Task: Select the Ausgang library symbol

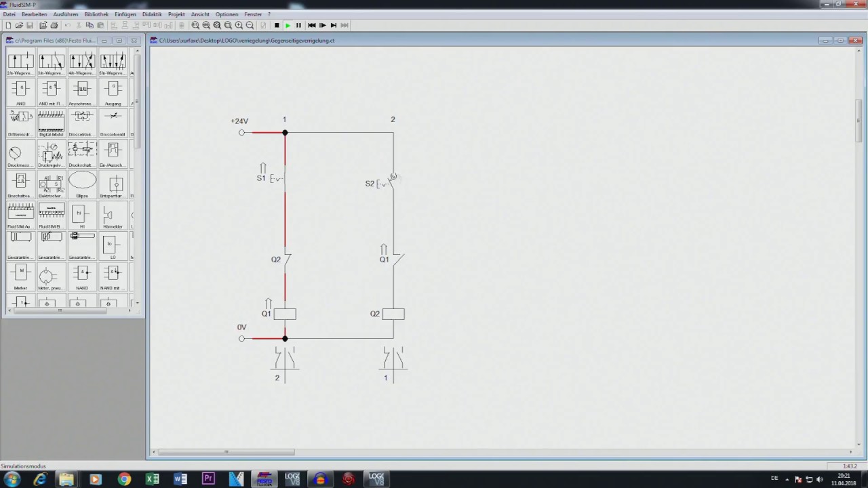Action: point(113,94)
